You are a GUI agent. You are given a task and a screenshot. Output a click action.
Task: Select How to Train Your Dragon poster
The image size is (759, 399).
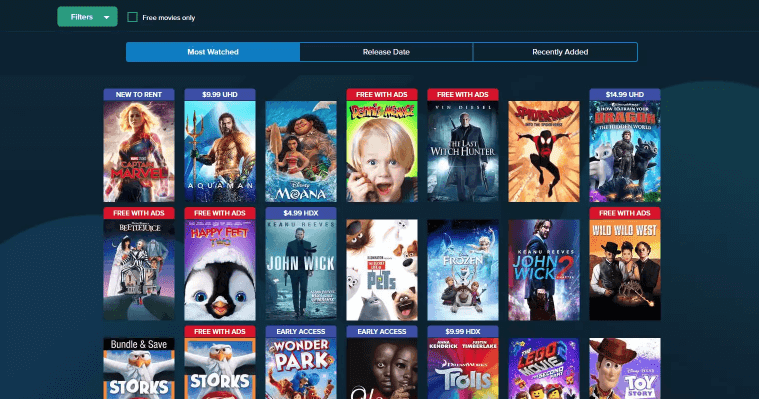click(625, 151)
